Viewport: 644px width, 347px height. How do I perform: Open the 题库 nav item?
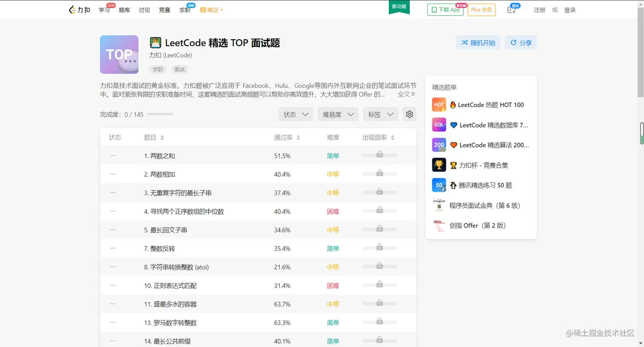coord(124,10)
